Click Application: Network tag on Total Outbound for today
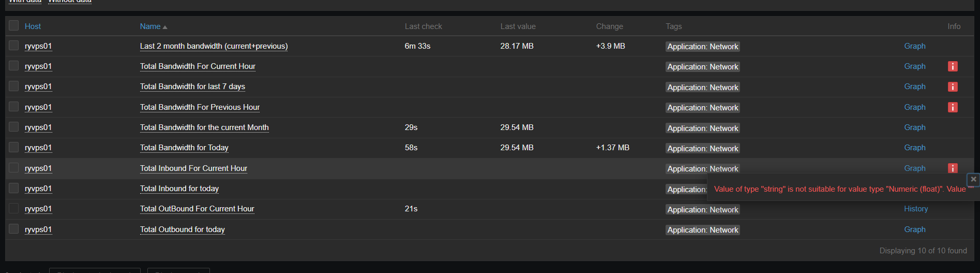The image size is (980, 273). coord(702,230)
